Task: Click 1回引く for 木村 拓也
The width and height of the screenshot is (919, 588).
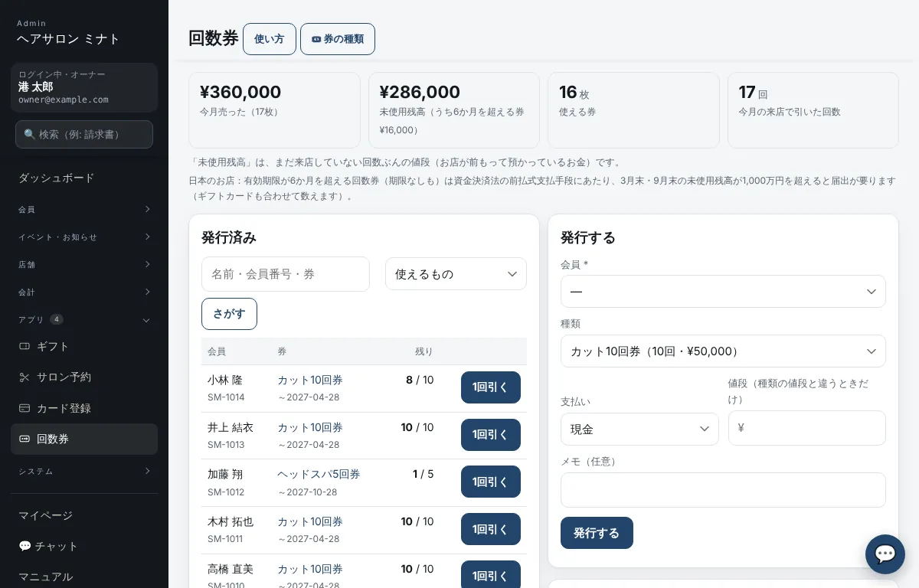Action: click(x=491, y=529)
